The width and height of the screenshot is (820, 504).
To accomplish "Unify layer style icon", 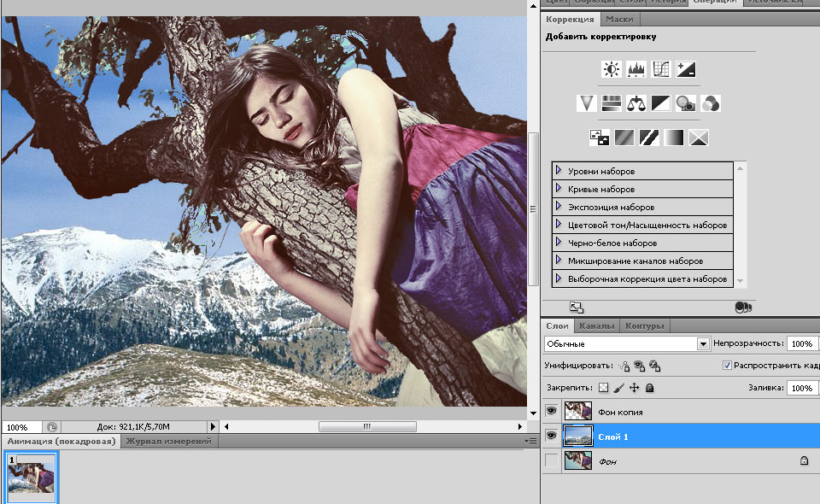I will [655, 366].
